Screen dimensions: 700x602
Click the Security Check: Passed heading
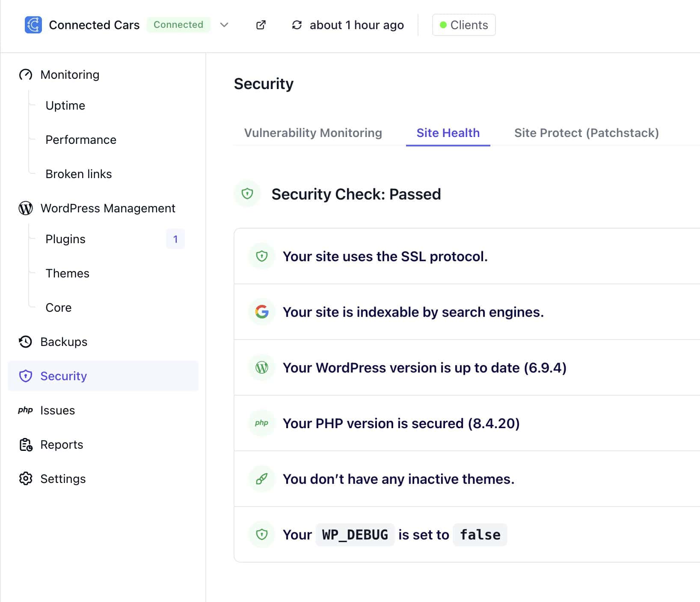[356, 194]
